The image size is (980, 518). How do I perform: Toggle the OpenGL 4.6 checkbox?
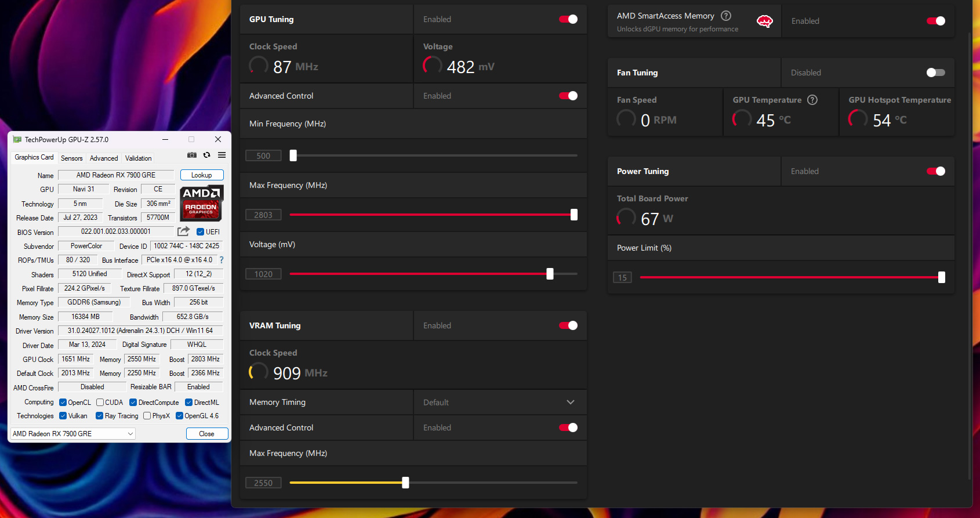click(x=179, y=416)
